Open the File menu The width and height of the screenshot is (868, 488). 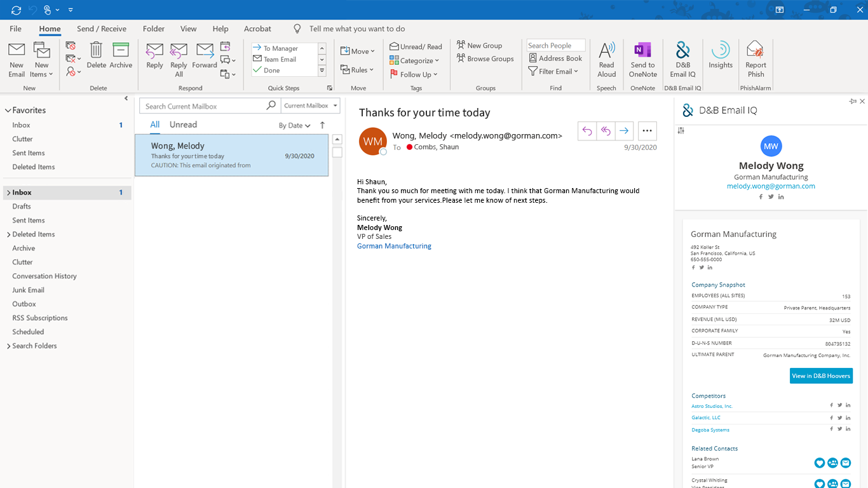[15, 29]
